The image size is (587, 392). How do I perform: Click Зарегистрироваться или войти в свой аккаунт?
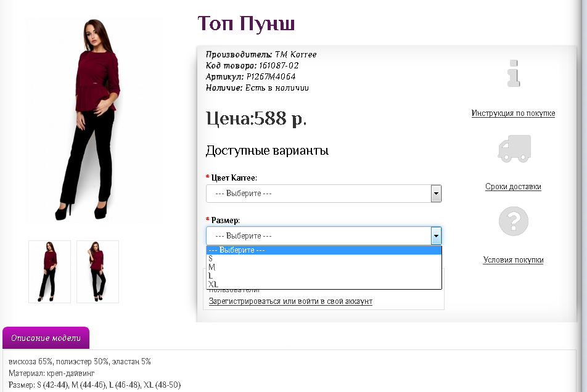click(290, 301)
